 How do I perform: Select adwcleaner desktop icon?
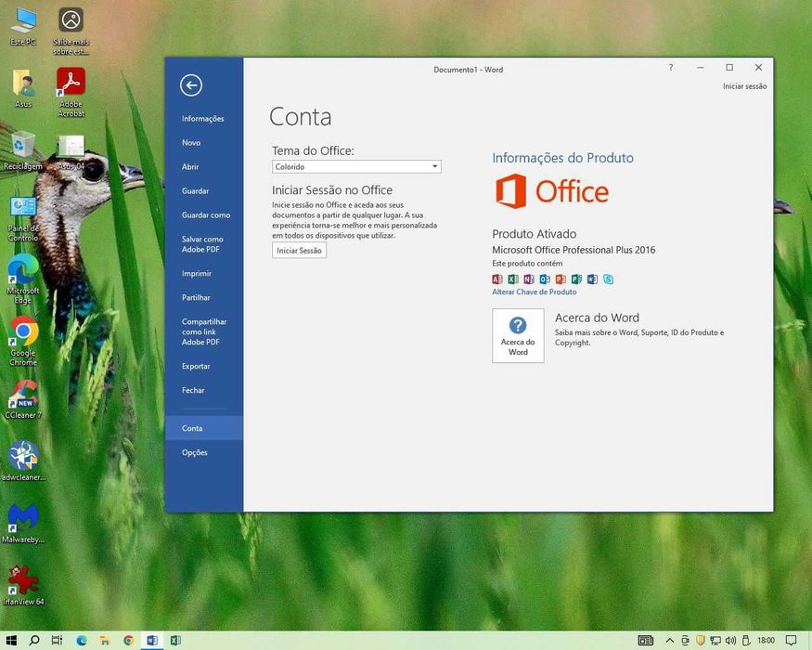coord(23,461)
